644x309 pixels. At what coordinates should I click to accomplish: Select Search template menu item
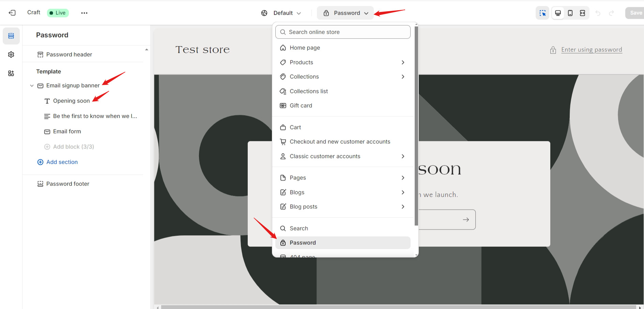coord(343,228)
